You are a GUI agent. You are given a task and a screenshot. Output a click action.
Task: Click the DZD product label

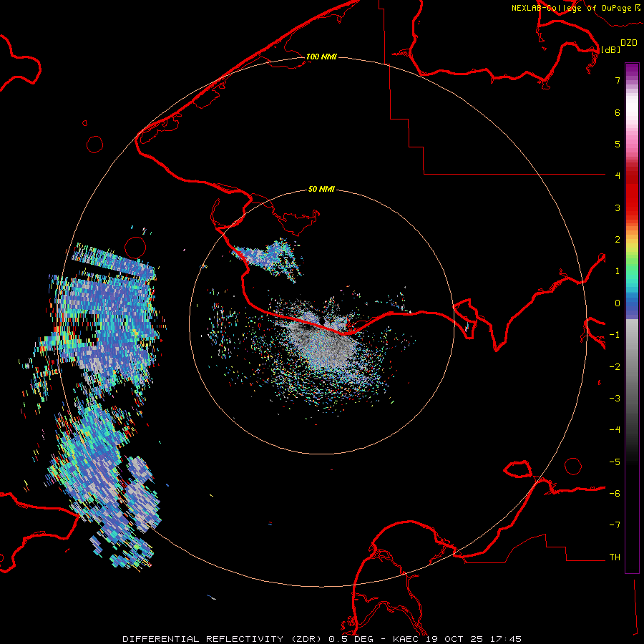click(629, 43)
